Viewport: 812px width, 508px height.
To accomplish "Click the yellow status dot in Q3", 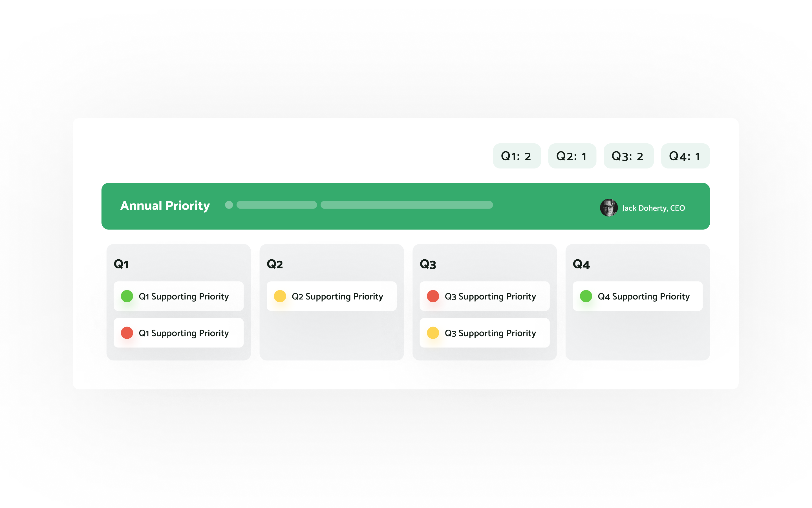I will [x=433, y=333].
